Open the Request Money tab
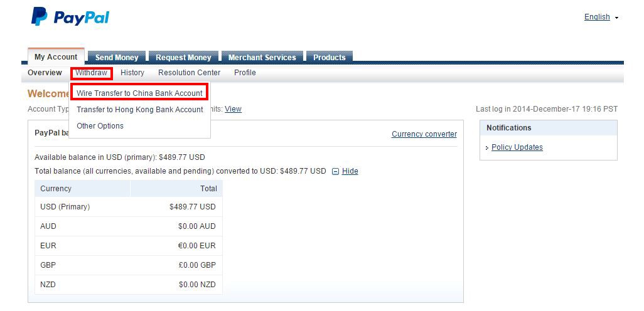This screenshot has height=311, width=644. (x=183, y=58)
